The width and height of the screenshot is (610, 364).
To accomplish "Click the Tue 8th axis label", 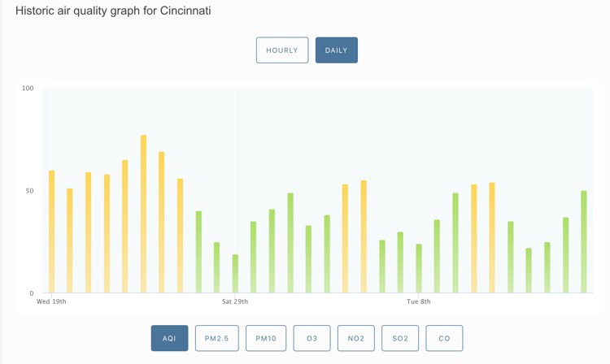I will (419, 301).
